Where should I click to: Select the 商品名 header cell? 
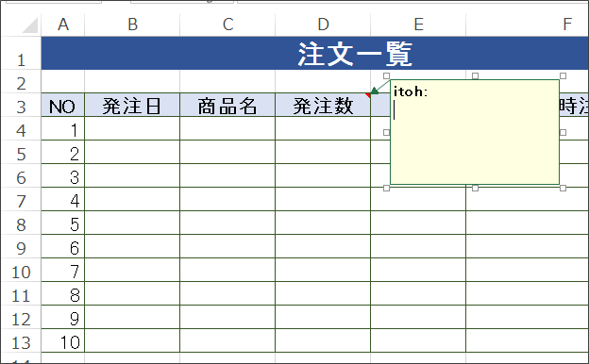click(x=227, y=105)
